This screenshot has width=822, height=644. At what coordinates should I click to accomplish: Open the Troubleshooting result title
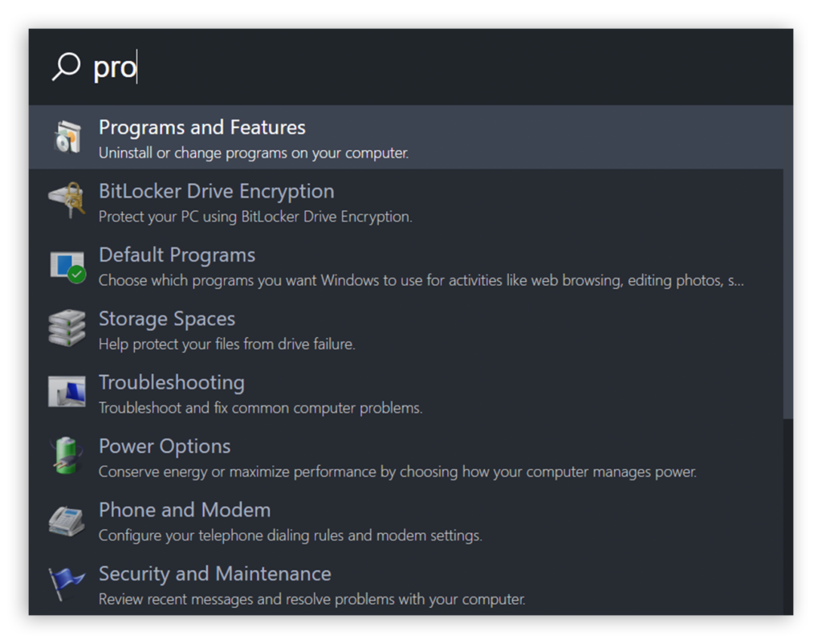click(x=172, y=383)
